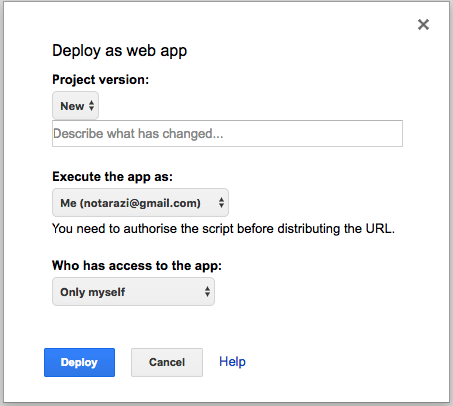Select the New text in version selector
Screen dimensions: 453x406
click(x=72, y=106)
